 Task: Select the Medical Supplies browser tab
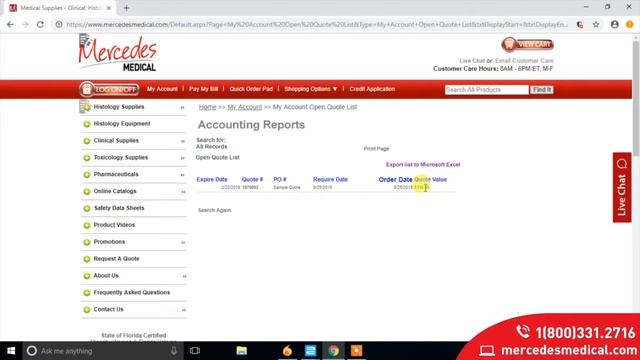(60, 8)
